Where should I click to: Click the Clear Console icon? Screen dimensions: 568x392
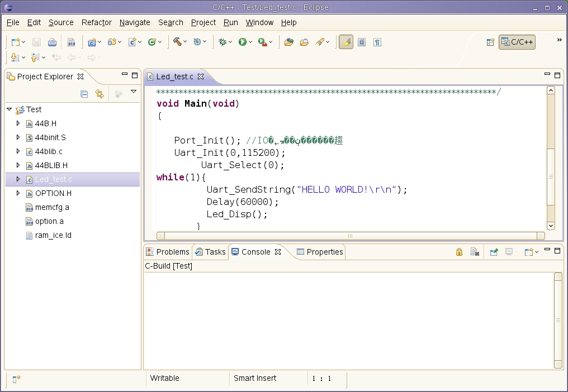pos(475,251)
